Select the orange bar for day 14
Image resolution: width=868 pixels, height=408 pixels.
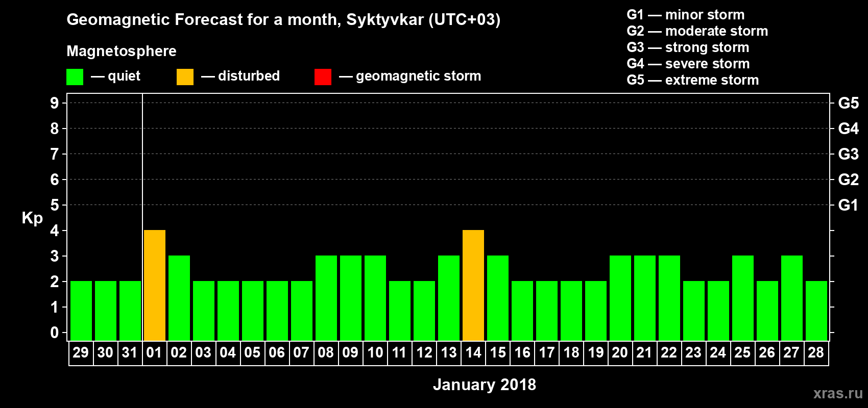tap(473, 285)
